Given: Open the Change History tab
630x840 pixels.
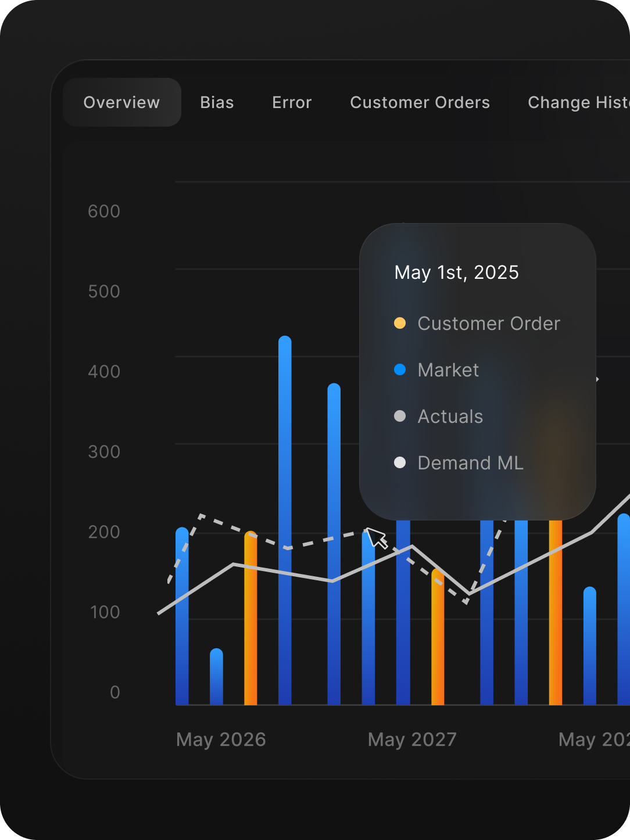Looking at the screenshot, I should (578, 102).
